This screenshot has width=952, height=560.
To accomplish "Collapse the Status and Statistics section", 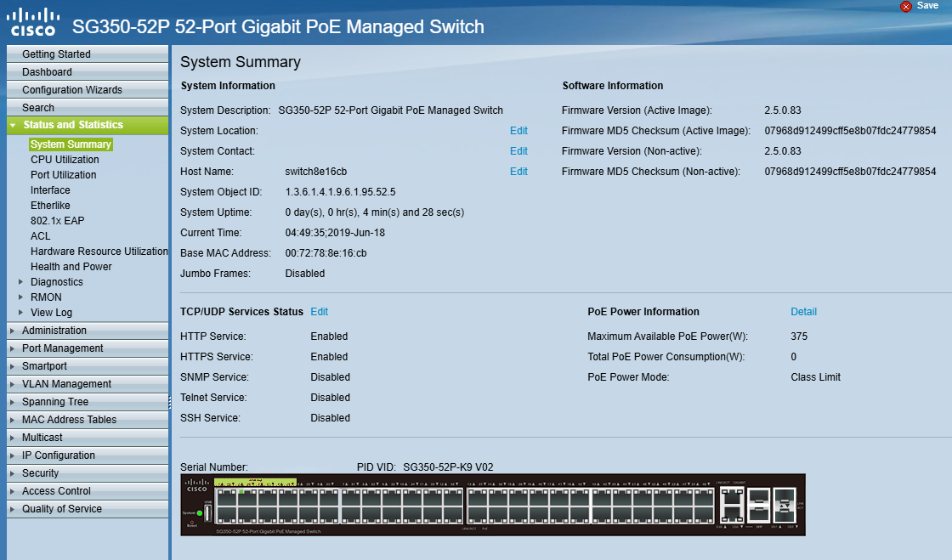I will tap(13, 125).
